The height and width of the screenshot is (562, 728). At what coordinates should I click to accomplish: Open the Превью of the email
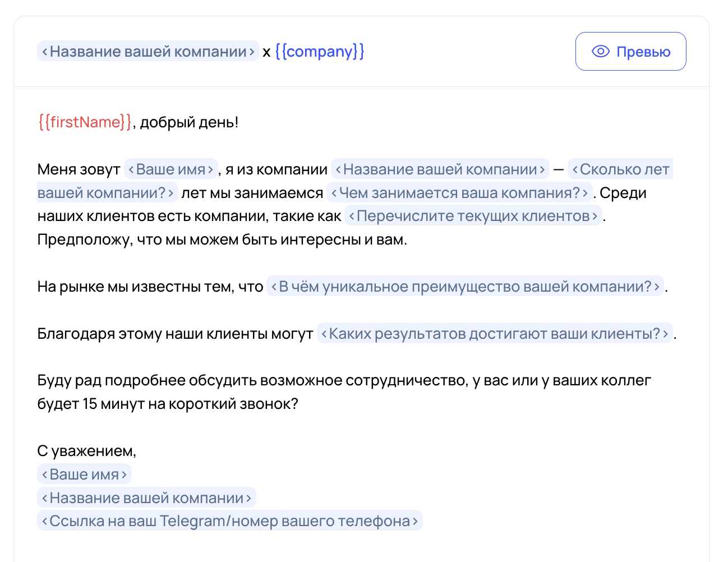tap(630, 52)
